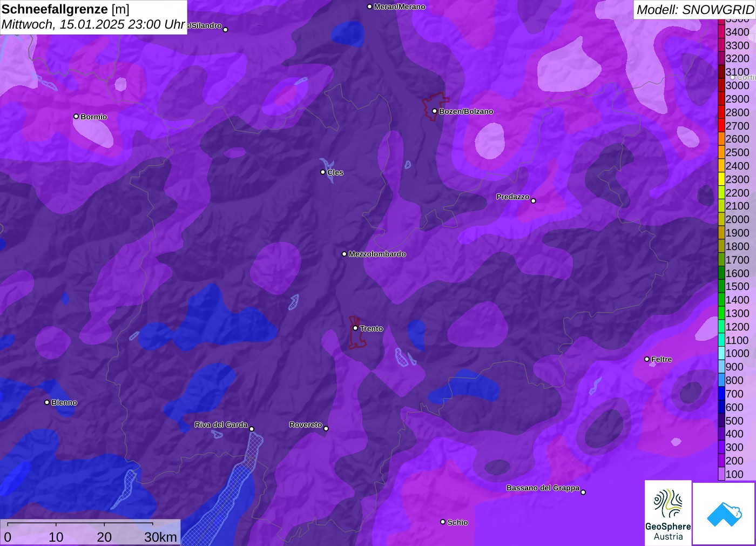756x546 pixels.
Task: Click the "3000" legend value
Action: pyautogui.click(x=738, y=85)
